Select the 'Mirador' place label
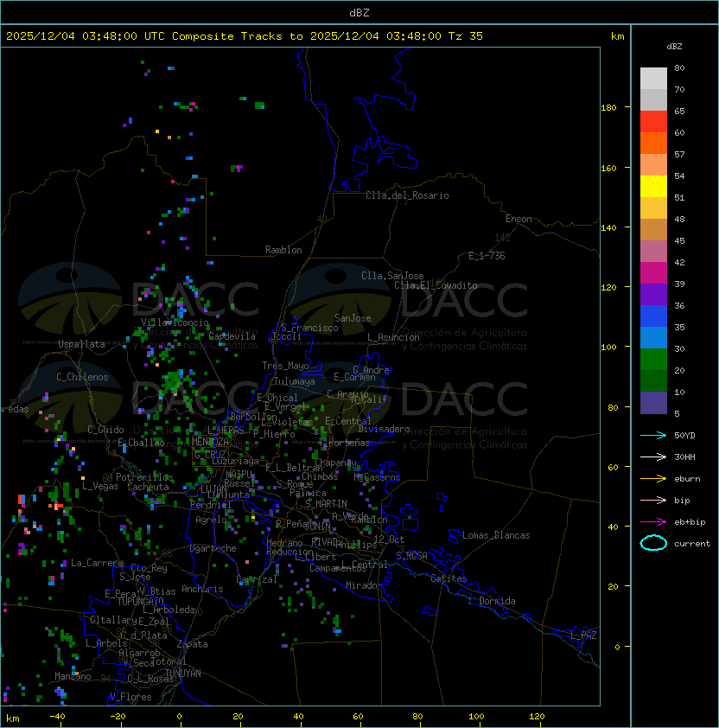 click(x=365, y=585)
